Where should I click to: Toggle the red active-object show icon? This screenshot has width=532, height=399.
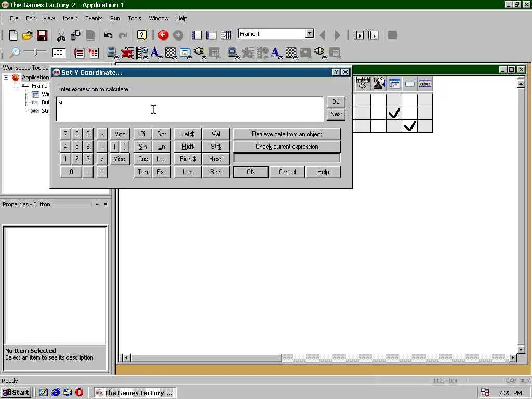[x=127, y=53]
